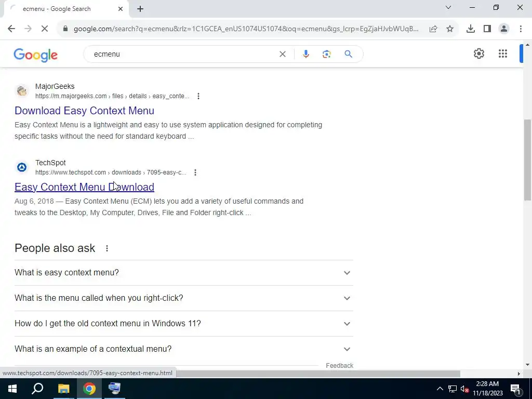
Task: Click the horizontal scrollbar thumb
Action: click(318, 374)
